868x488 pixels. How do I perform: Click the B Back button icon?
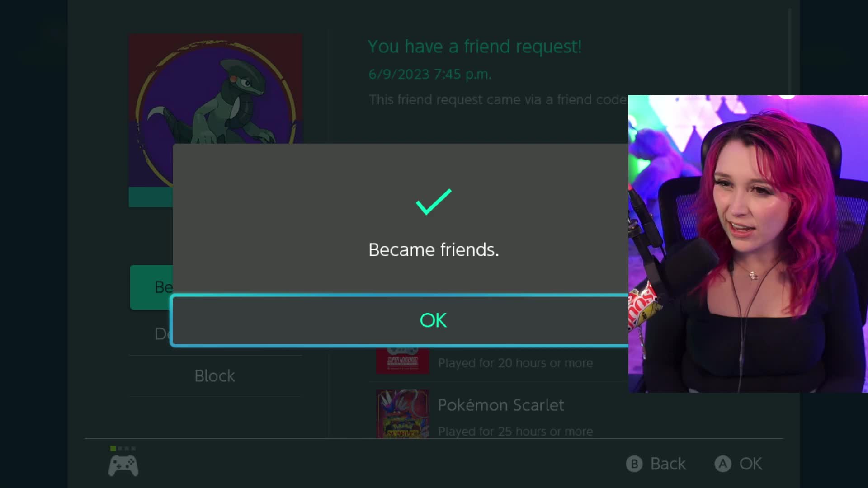[634, 464]
